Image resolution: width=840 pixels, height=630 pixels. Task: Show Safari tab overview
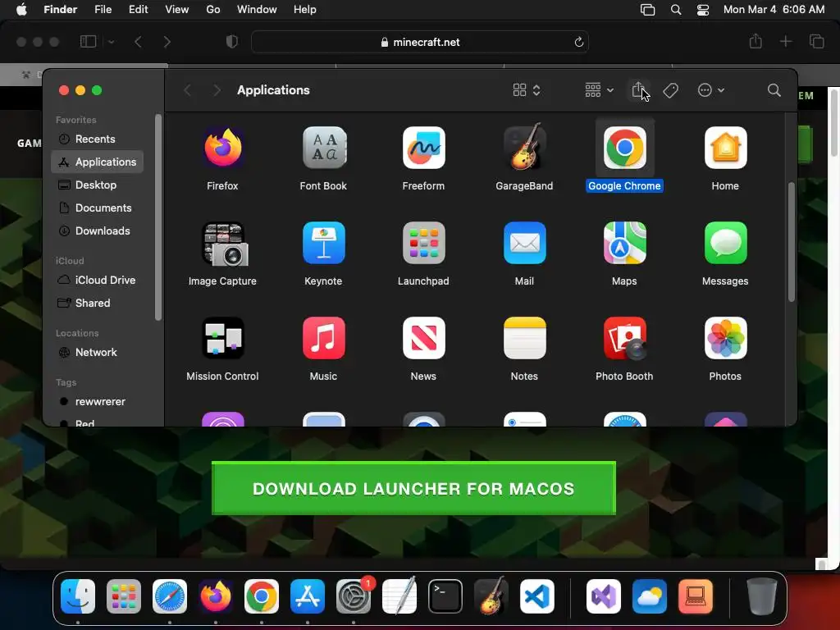coord(816,41)
